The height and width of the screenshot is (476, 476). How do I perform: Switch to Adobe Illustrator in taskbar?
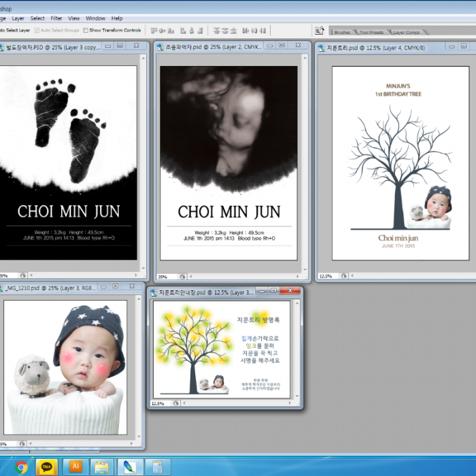pos(75,467)
